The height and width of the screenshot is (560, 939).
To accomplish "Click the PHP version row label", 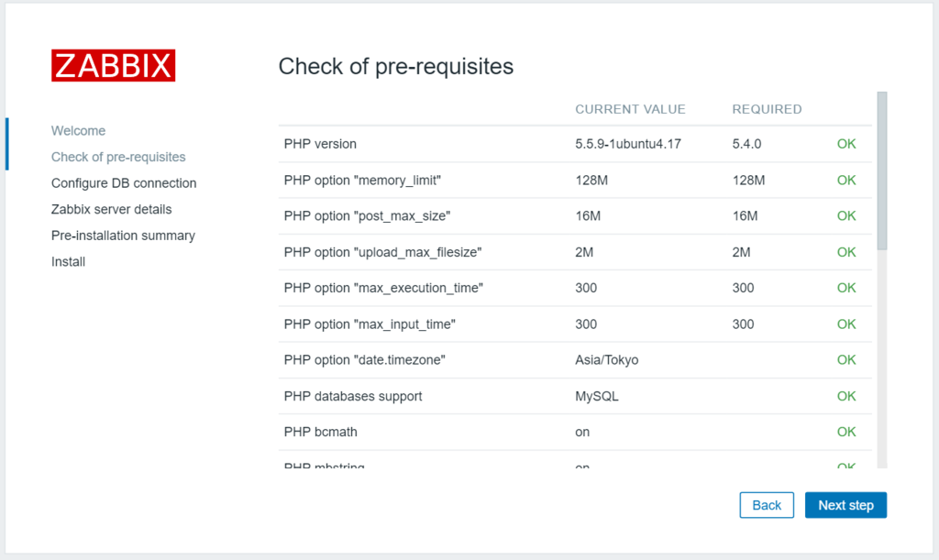I will [320, 144].
